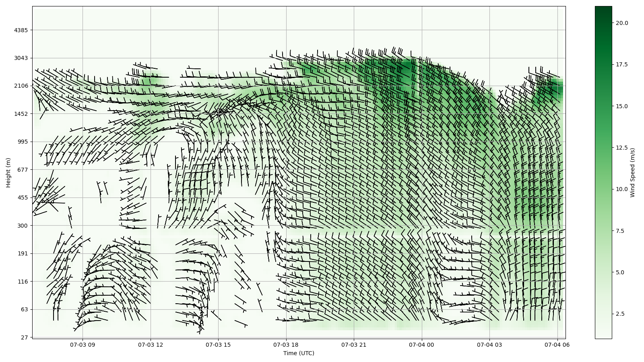Click the 07-03 12 time tick label
The width and height of the screenshot is (644, 362).
pyautogui.click(x=151, y=345)
